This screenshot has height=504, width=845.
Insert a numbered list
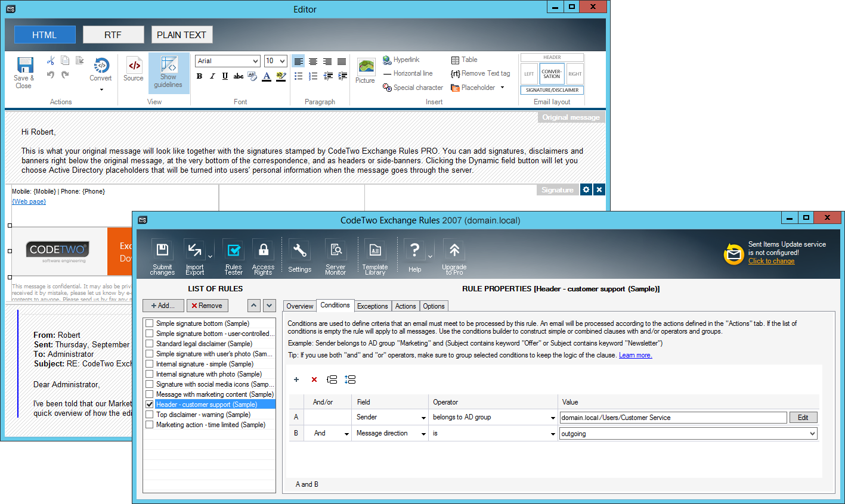(313, 76)
